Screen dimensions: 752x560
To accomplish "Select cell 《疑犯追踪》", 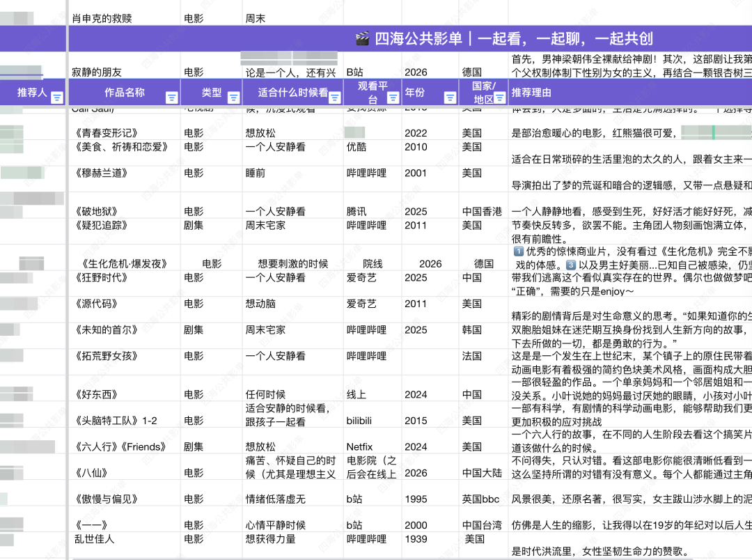I will 124,231.
